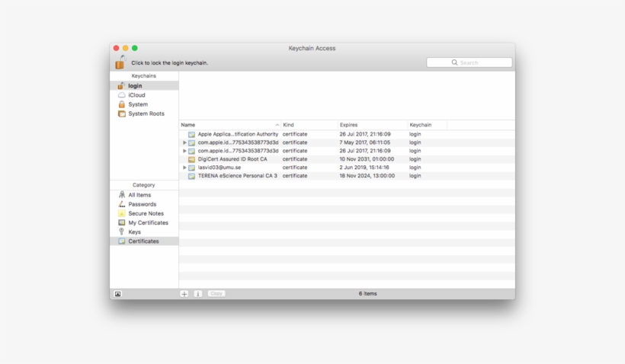This screenshot has width=625, height=364.
Task: Click the Secure Notes icon
Action: click(122, 213)
